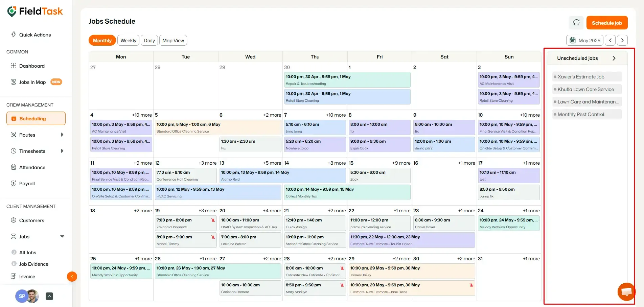This screenshot has width=644, height=307.
Task: Open Quick Actions lightning icon
Action: 14,34
